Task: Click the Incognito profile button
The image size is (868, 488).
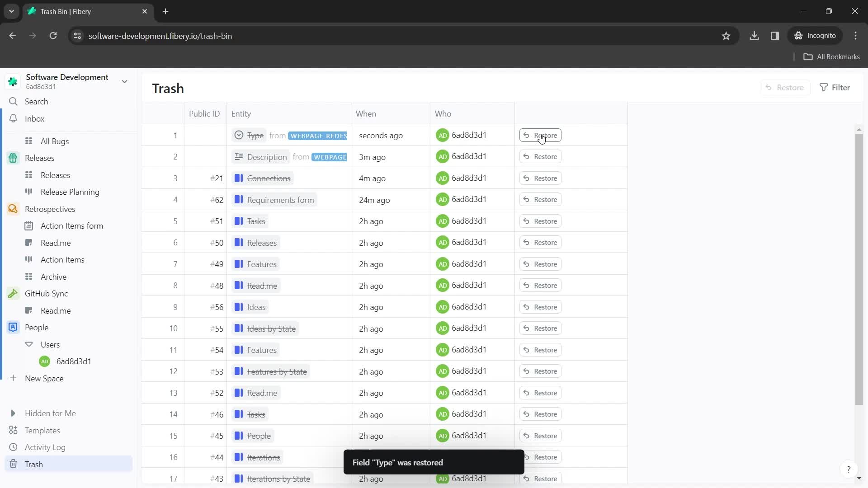Action: click(x=815, y=36)
